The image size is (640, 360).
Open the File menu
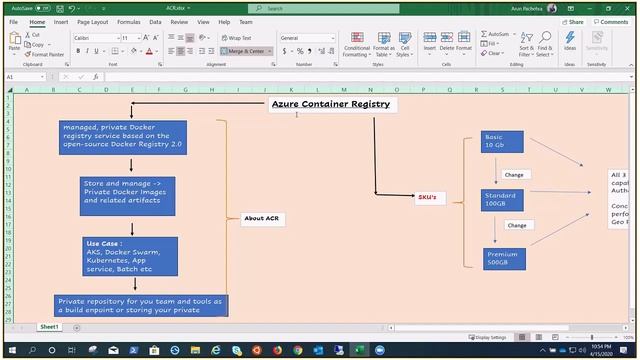13,22
